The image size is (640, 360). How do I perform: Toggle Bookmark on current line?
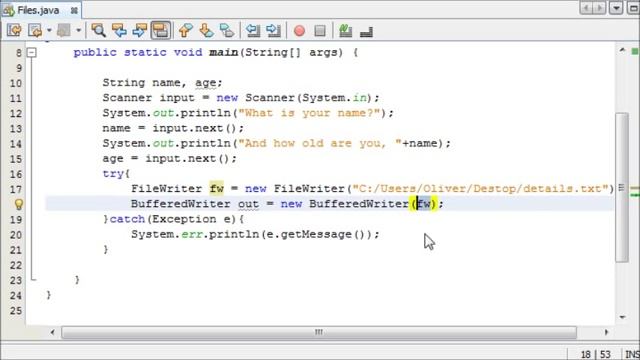(227, 31)
